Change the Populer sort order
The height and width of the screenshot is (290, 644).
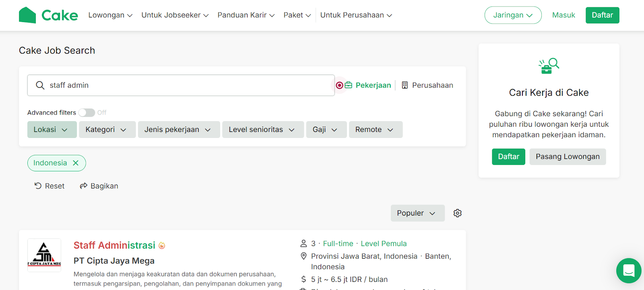(x=417, y=213)
